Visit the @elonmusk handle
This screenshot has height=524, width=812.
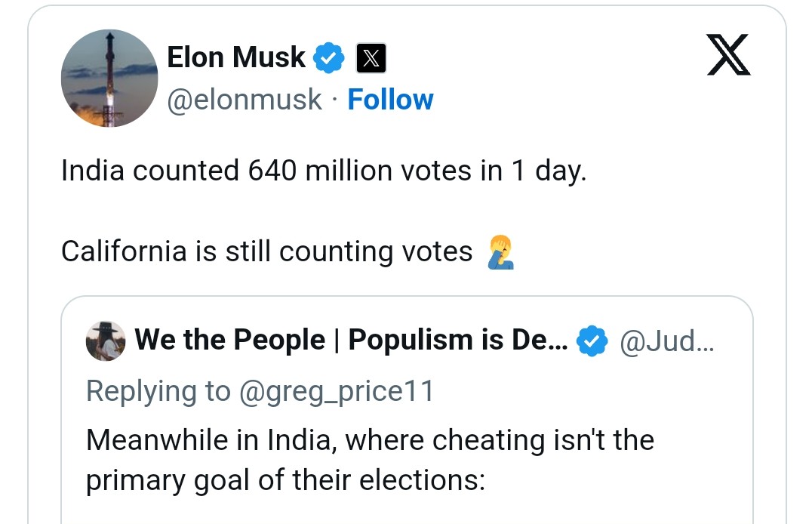(245, 100)
